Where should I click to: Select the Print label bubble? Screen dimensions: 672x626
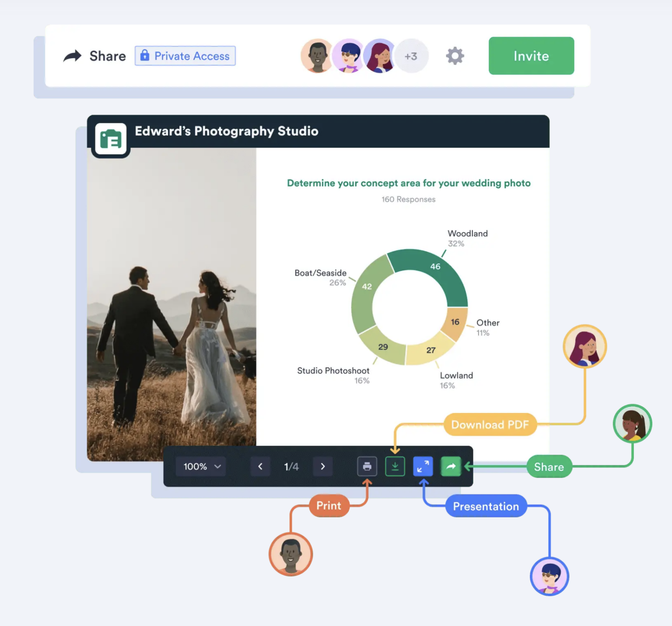coord(329,506)
